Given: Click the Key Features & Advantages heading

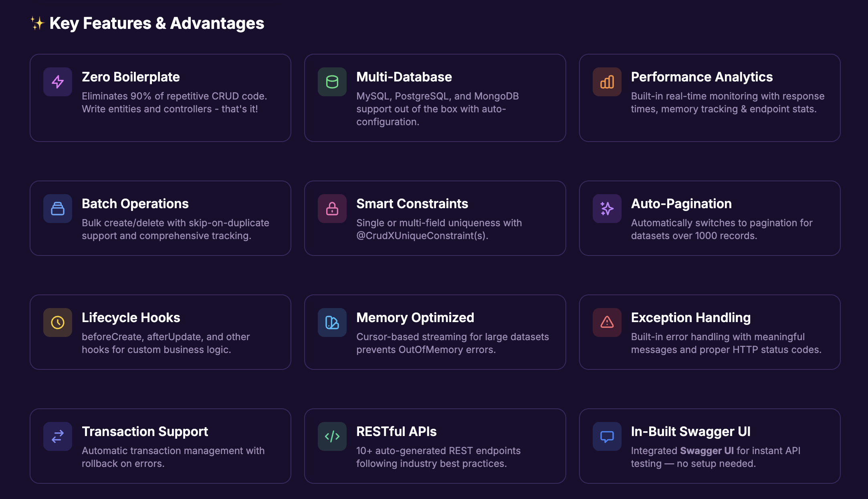Looking at the screenshot, I should pyautogui.click(x=156, y=23).
